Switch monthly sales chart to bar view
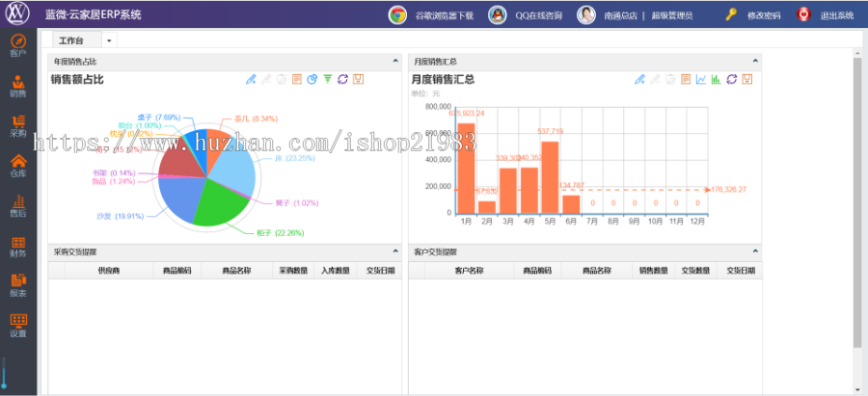868x396 pixels. click(x=716, y=79)
